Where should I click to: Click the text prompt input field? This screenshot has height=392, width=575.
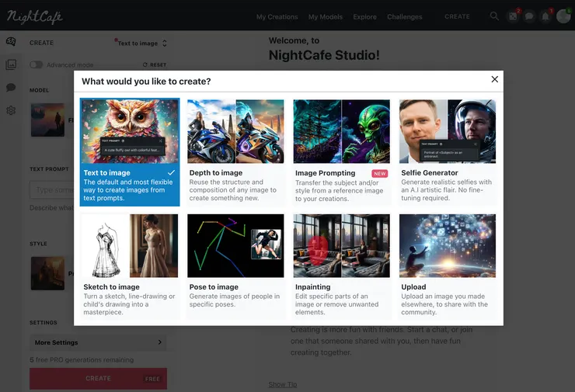click(x=52, y=189)
